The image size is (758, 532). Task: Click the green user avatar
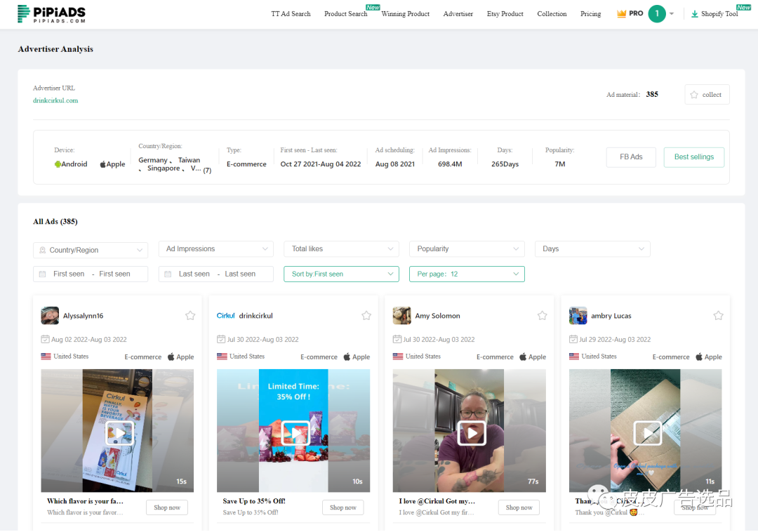(x=656, y=13)
